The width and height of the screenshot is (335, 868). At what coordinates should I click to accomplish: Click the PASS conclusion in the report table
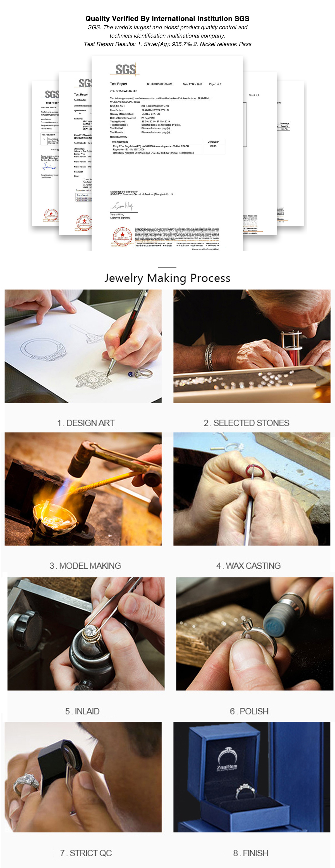(213, 146)
